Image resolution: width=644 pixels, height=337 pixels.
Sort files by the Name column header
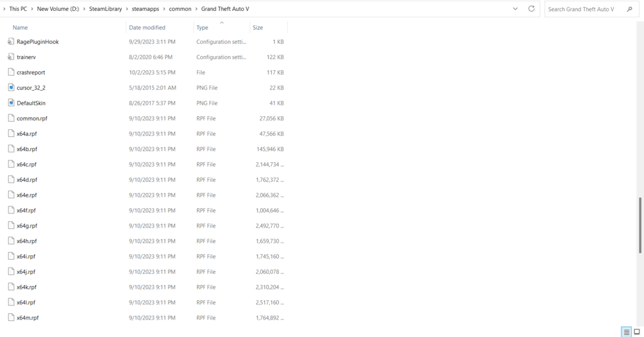[x=20, y=28]
